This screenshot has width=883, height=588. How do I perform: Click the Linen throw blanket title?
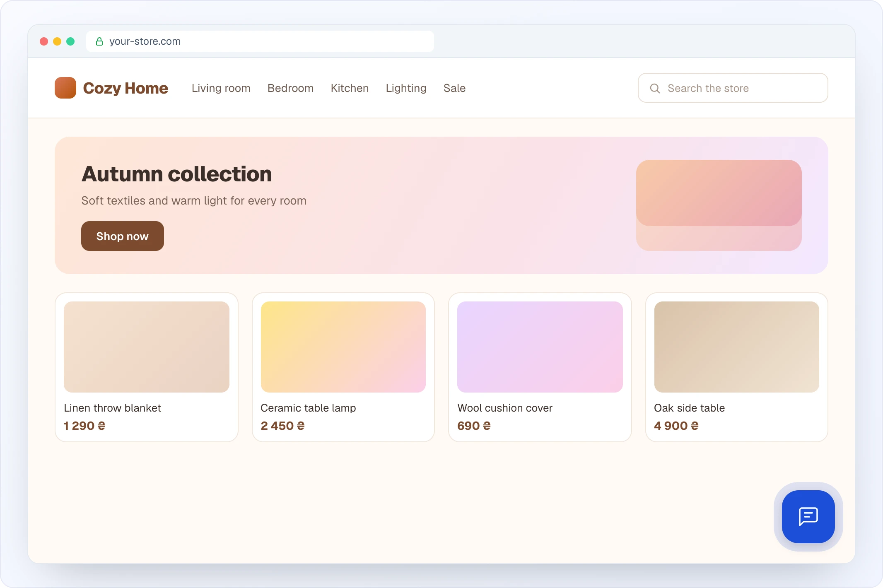click(x=113, y=408)
